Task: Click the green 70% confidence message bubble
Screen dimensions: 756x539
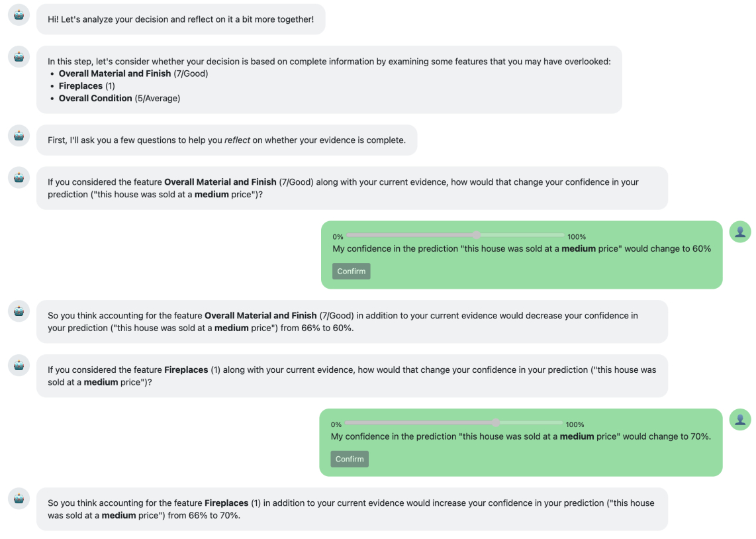Action: tap(522, 442)
